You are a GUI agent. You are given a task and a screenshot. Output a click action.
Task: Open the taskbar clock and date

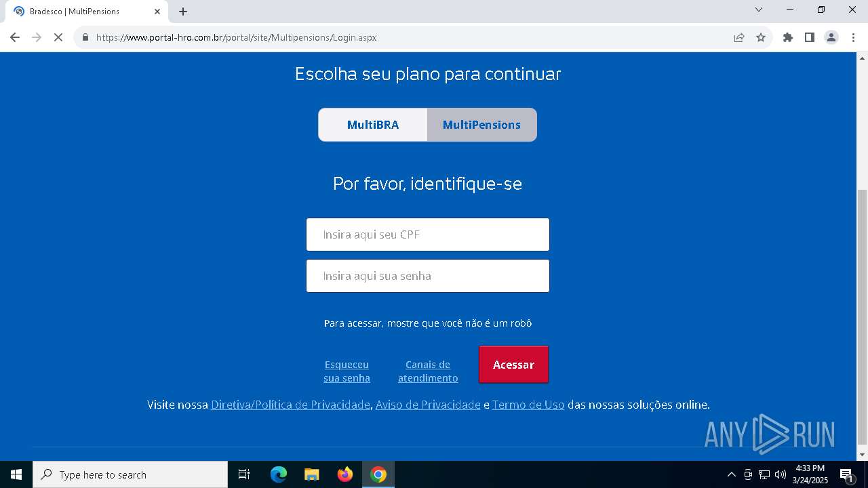(810, 474)
